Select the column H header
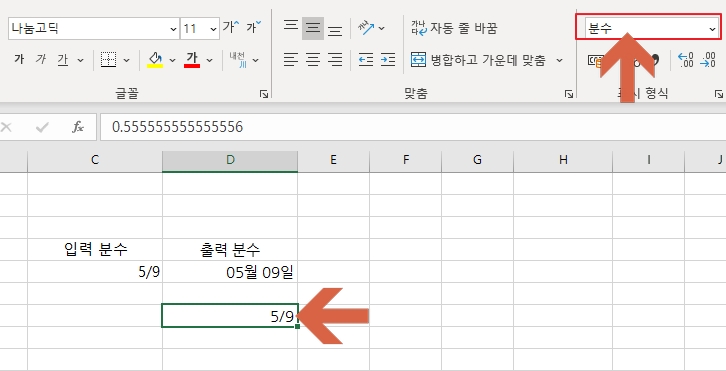The image size is (726, 371). click(x=563, y=160)
